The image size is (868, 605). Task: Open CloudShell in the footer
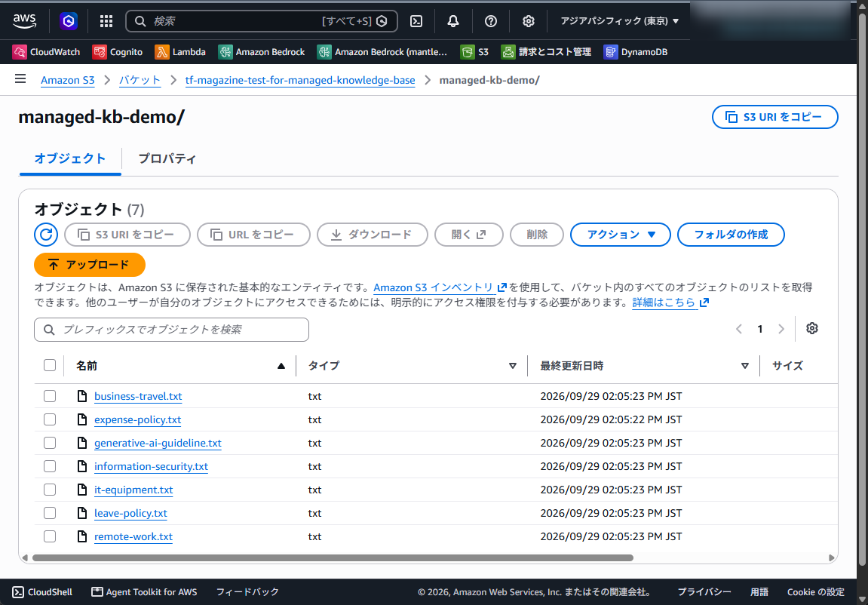[43, 591]
